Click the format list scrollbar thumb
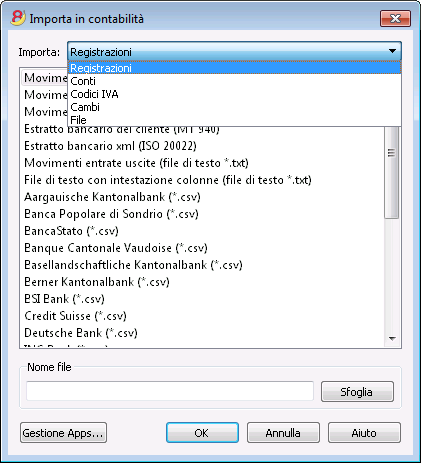This screenshot has width=421, height=463. pyautogui.click(x=392, y=172)
